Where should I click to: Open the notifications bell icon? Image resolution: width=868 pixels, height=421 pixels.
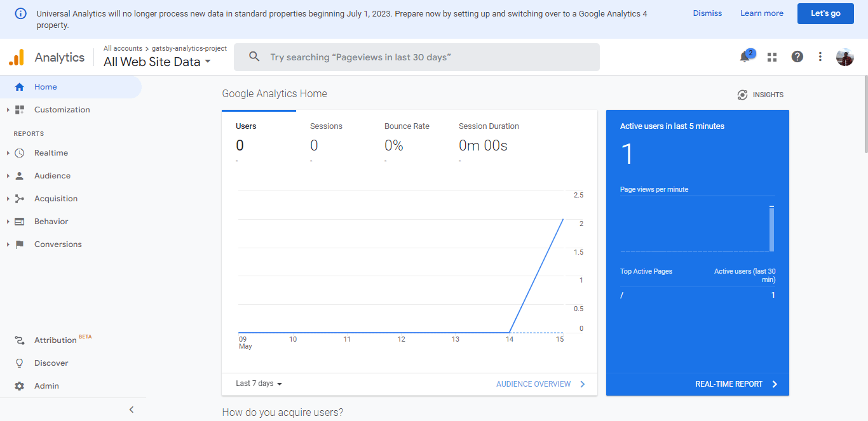pyautogui.click(x=745, y=57)
